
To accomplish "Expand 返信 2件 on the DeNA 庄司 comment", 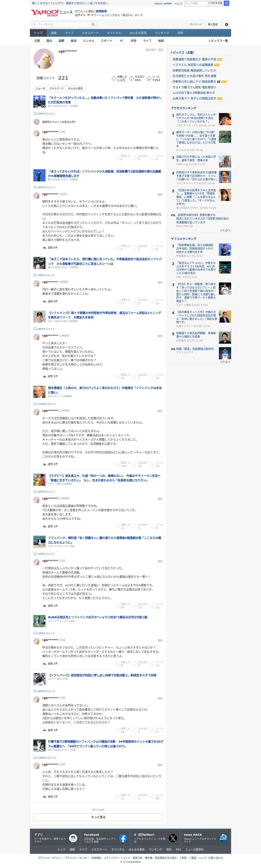I will [x=50, y=663].
